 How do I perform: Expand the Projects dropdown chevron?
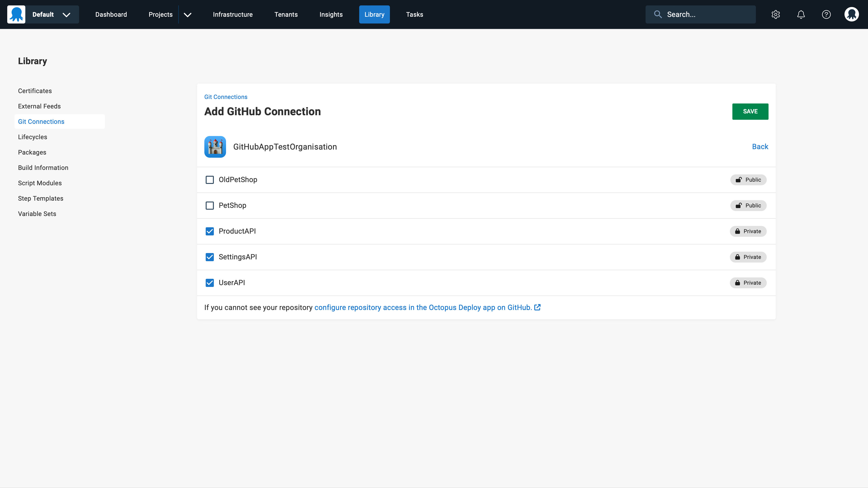(x=188, y=14)
